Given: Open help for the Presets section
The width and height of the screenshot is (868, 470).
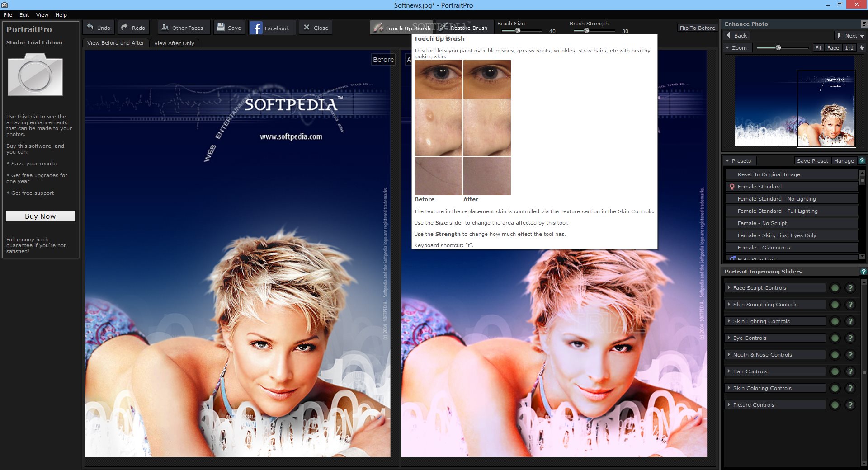Looking at the screenshot, I should [862, 160].
